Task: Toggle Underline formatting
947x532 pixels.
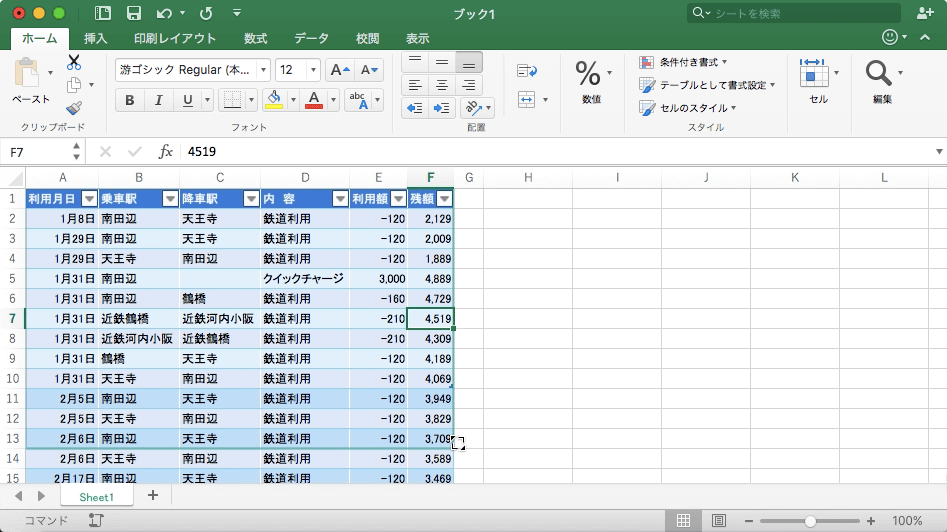Action: pos(188,100)
